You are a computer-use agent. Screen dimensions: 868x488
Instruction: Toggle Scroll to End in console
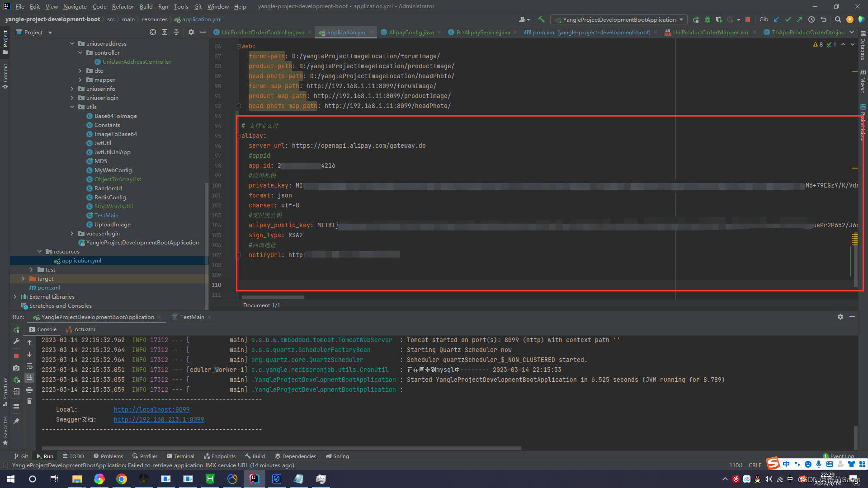pyautogui.click(x=29, y=378)
